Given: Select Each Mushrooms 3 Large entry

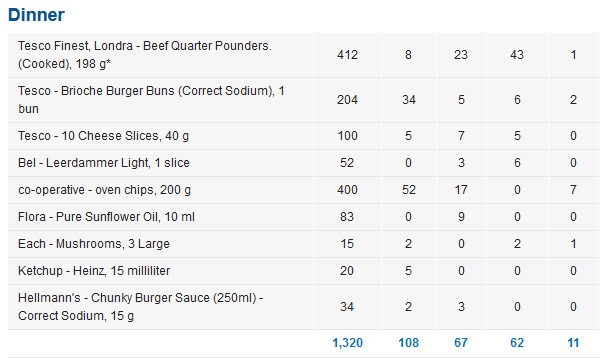Looking at the screenshot, I should 94,244.
